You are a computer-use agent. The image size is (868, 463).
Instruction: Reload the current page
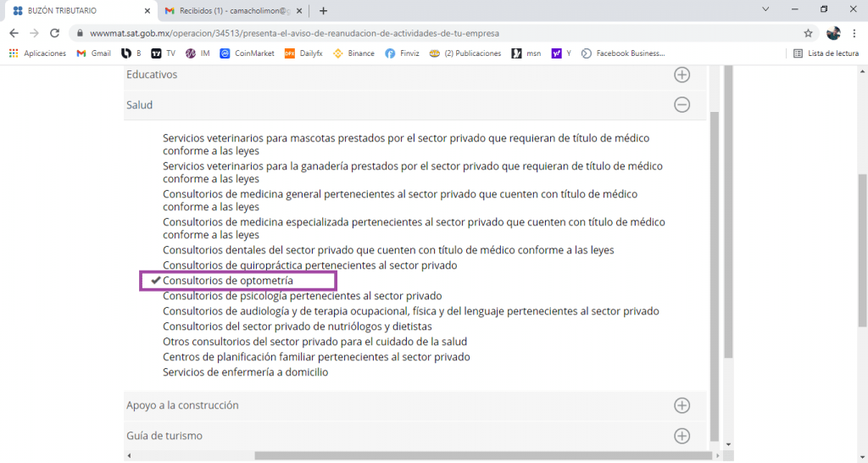point(54,33)
